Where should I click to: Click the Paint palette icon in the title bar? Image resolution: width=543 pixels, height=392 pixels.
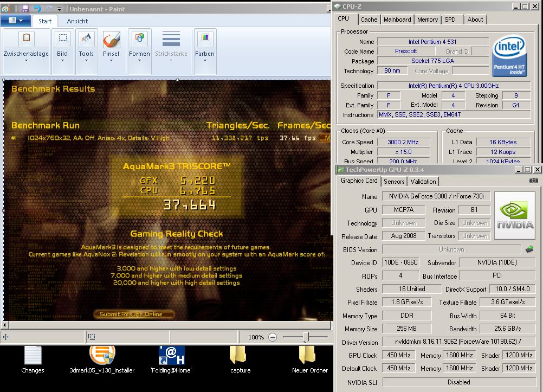[5, 9]
